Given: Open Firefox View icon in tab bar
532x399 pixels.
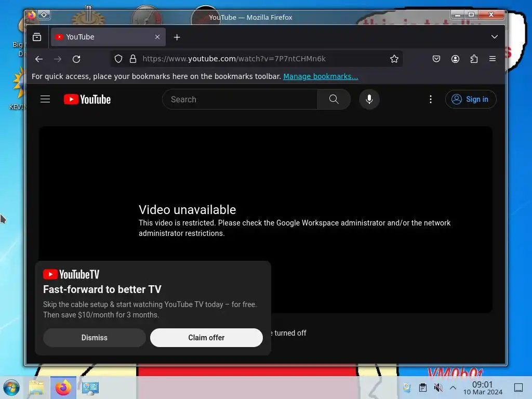Looking at the screenshot, I should point(37,37).
